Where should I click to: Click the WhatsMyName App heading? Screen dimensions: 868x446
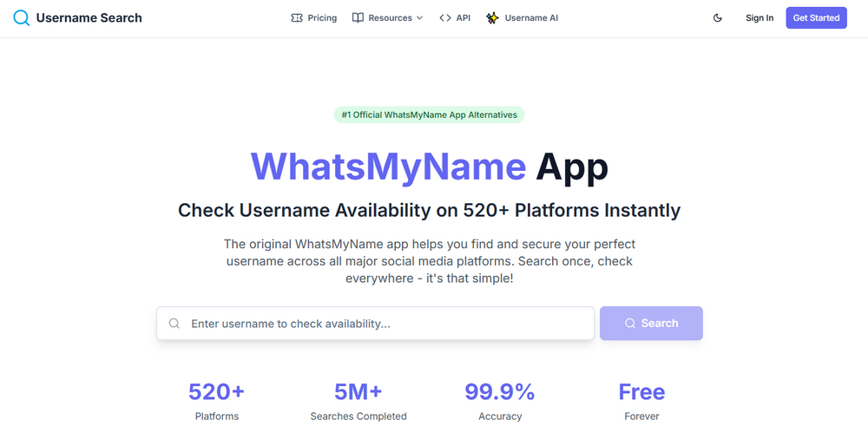(430, 166)
